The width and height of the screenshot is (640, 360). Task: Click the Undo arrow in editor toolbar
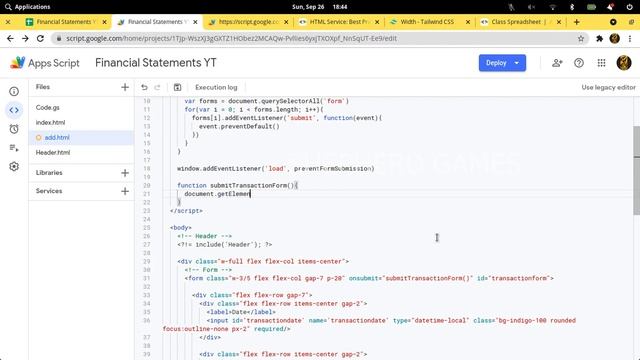(x=144, y=87)
